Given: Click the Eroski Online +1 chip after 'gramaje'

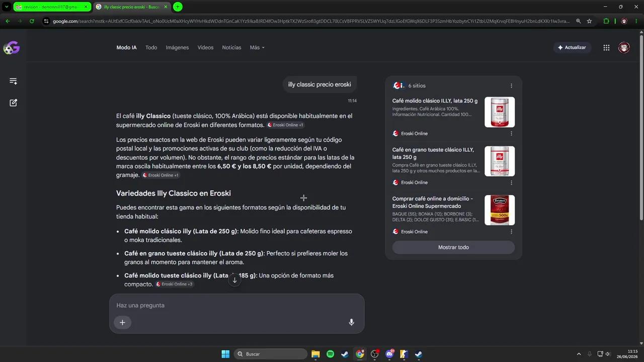Looking at the screenshot, I should click(160, 175).
